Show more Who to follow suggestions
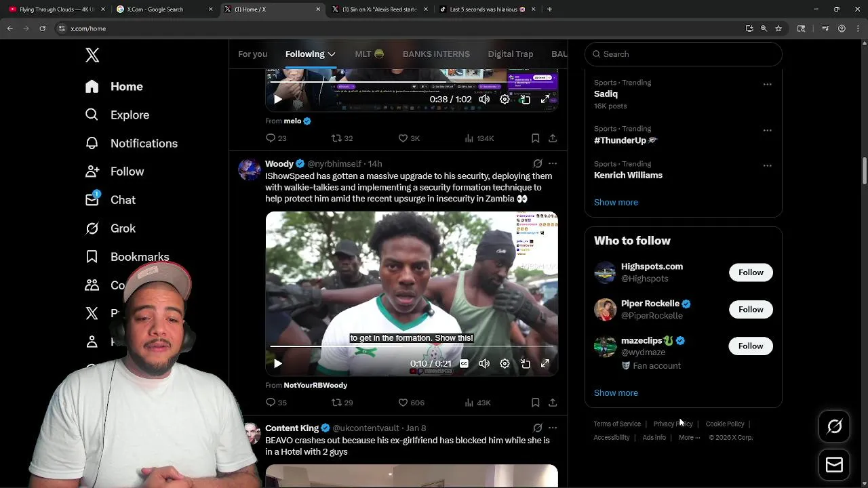The height and width of the screenshot is (488, 868). tap(616, 393)
